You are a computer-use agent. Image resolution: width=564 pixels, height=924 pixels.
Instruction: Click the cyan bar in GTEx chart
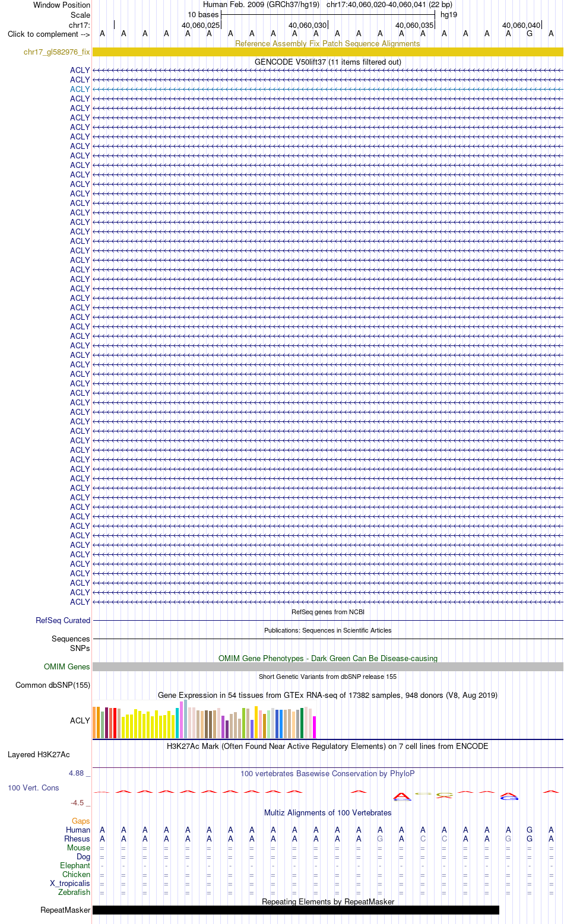177,723
